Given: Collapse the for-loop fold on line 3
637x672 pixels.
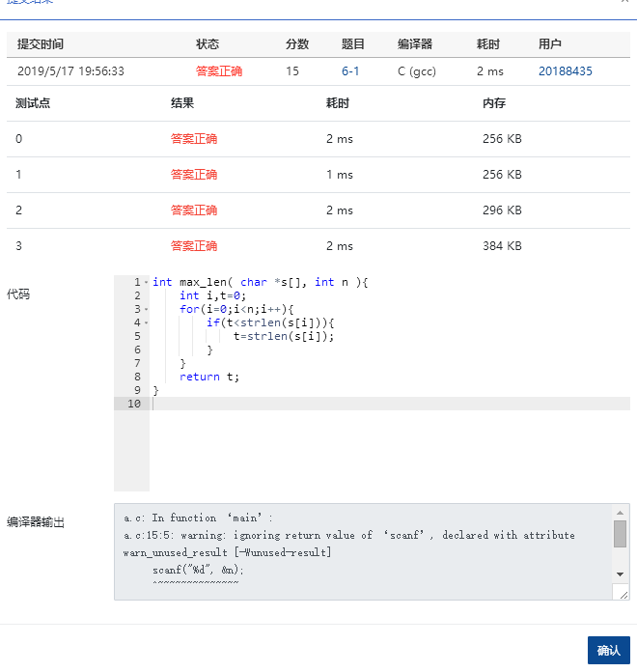Looking at the screenshot, I should 146,309.
